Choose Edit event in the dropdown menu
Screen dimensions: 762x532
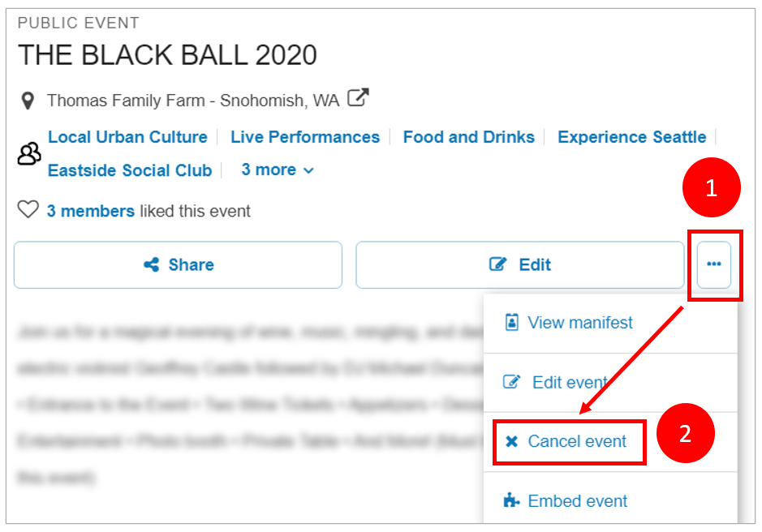(x=569, y=382)
